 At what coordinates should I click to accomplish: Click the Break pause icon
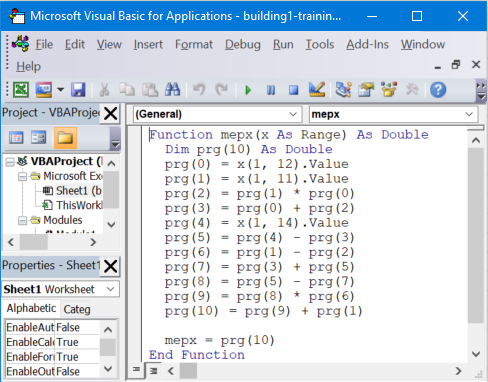click(271, 90)
